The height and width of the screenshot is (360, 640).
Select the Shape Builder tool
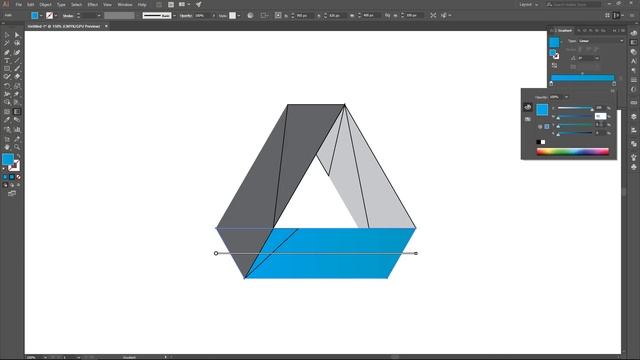point(7,102)
